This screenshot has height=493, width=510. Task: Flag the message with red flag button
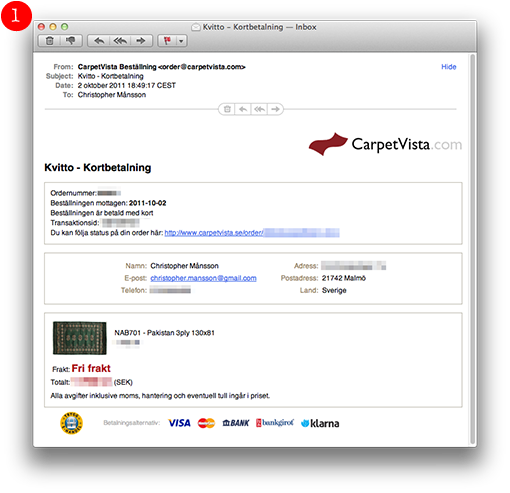tap(167, 41)
